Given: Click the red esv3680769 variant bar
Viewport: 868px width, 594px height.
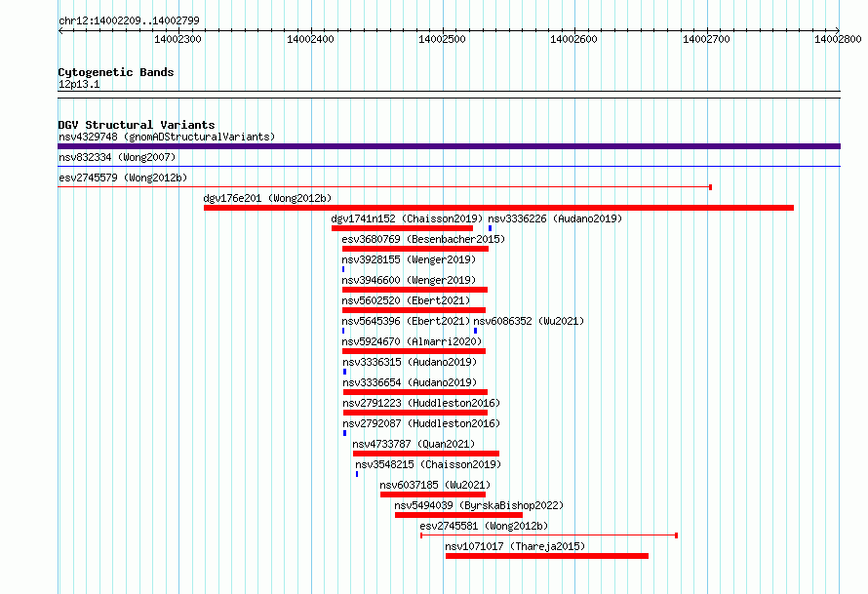Looking at the screenshot, I should (415, 249).
